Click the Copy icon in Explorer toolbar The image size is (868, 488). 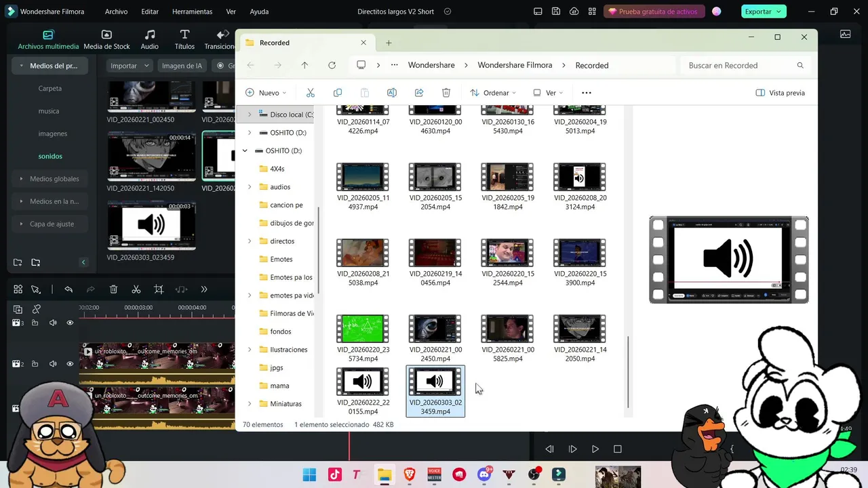[338, 93]
